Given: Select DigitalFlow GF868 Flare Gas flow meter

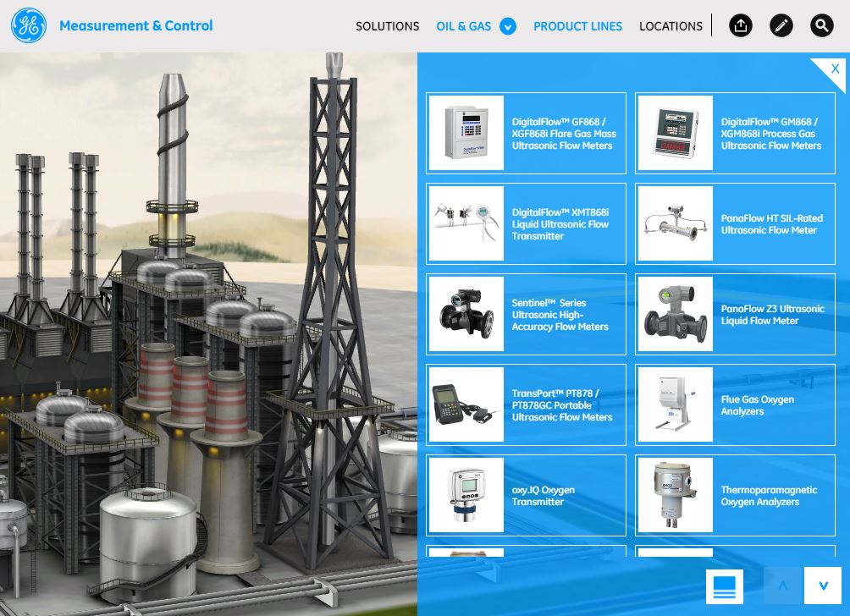Looking at the screenshot, I should (526, 134).
